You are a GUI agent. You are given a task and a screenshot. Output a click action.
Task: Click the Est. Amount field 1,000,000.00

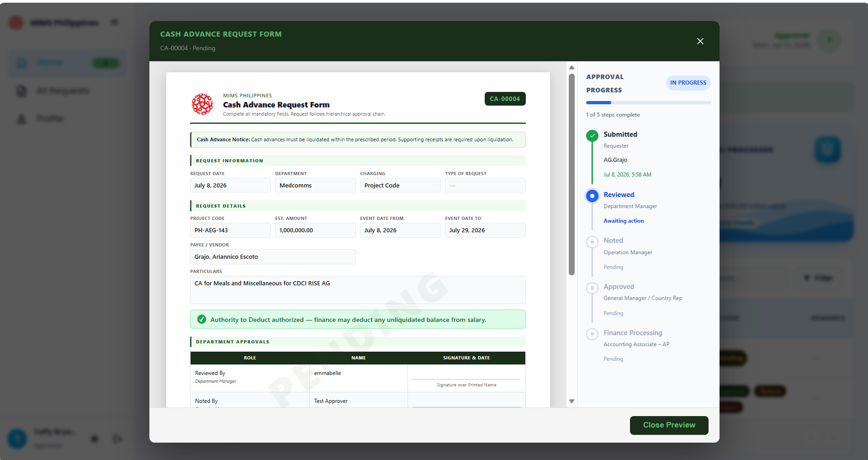315,230
